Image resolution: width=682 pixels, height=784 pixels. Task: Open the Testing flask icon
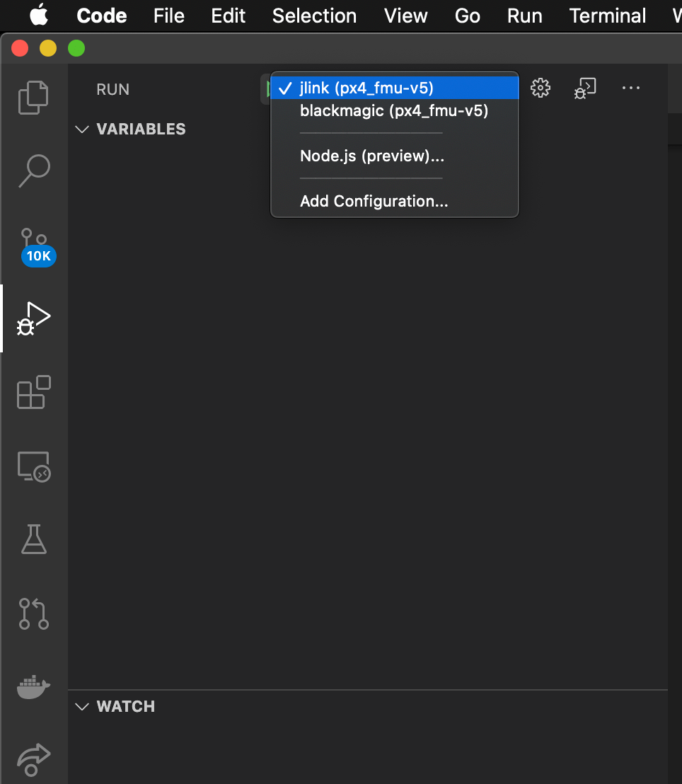[x=33, y=539]
